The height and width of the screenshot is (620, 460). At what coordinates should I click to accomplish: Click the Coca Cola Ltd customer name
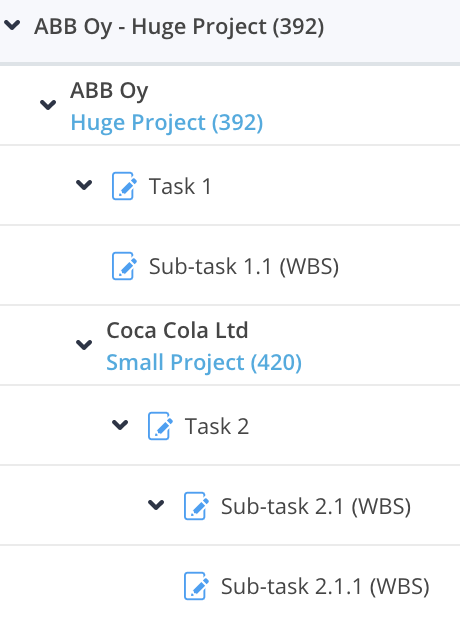pos(177,330)
